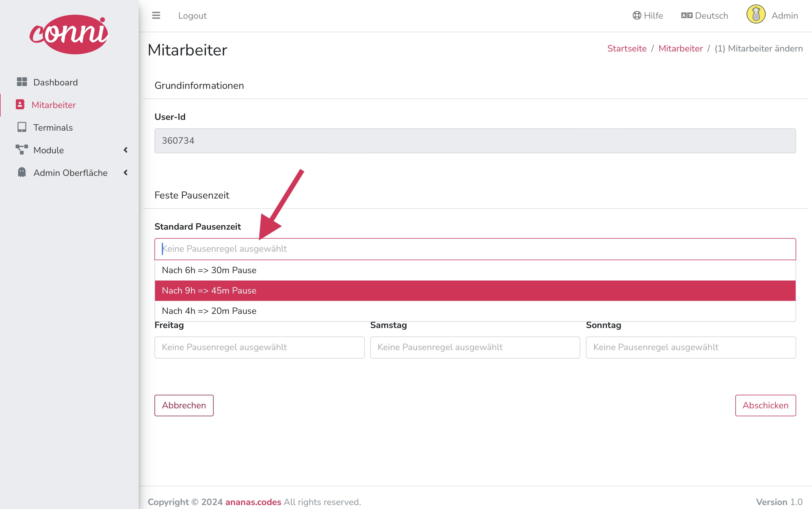Open Dashboard in the sidebar
Viewport: 812px width, 509px height.
[55, 82]
